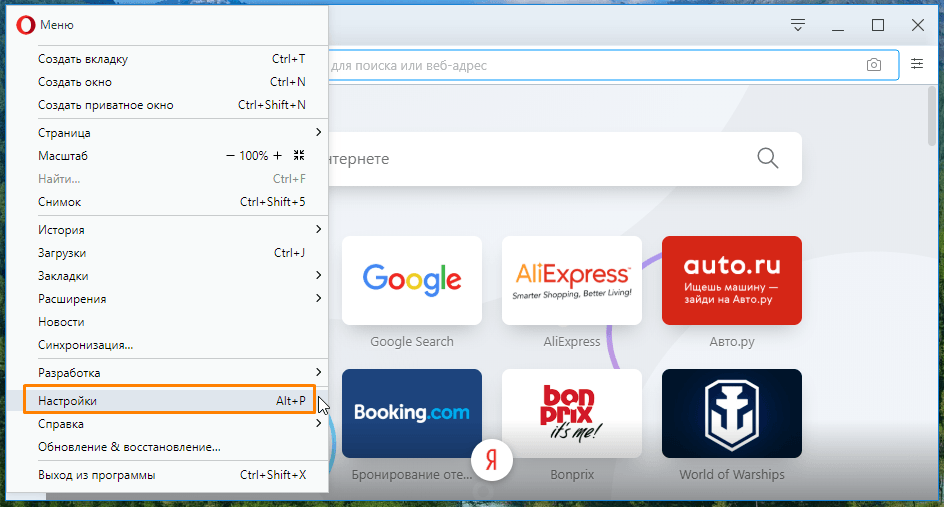Increase zoom with the plus button
This screenshot has width=944, height=507.
pos(277,156)
